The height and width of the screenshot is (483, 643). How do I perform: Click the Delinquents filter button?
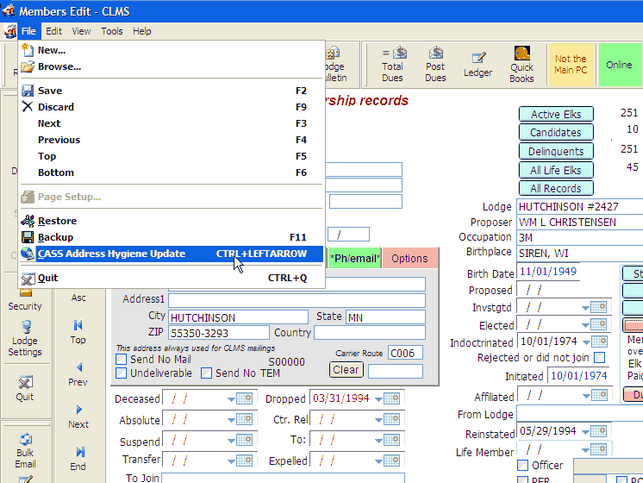[x=556, y=151]
